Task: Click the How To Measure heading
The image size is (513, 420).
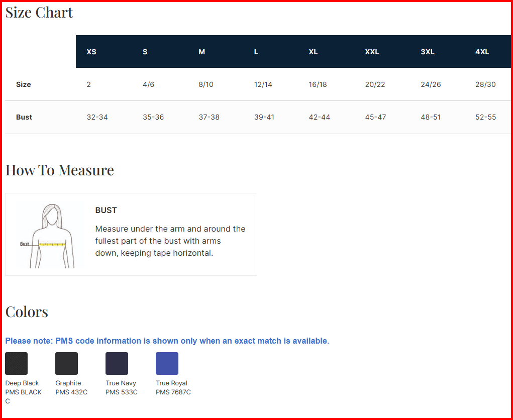Action: [60, 170]
